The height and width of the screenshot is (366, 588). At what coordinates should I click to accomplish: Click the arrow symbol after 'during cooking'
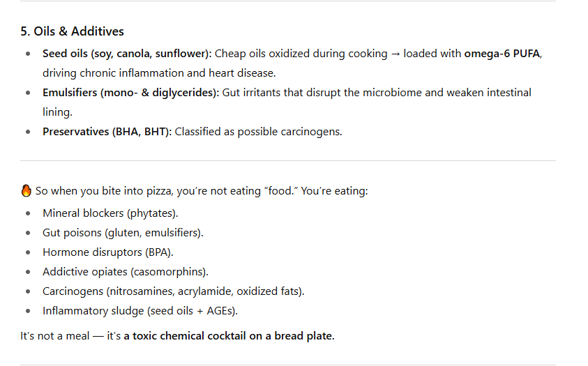pyautogui.click(x=395, y=54)
